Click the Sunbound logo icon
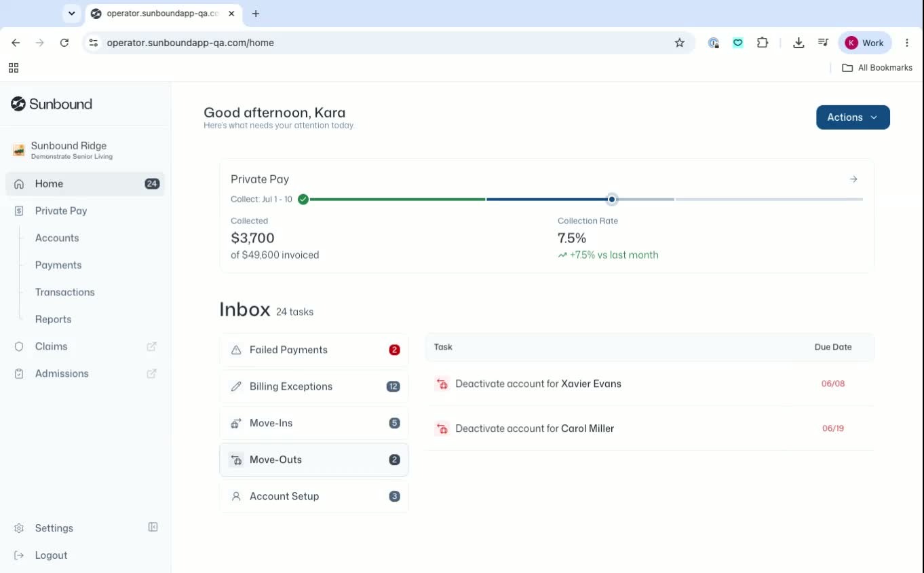This screenshot has height=573, width=924. (18, 104)
